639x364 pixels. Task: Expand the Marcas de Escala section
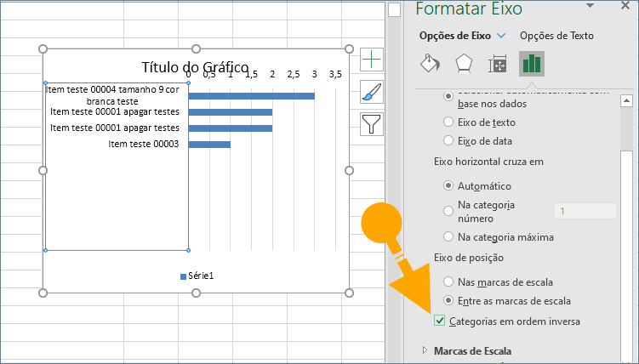425,350
